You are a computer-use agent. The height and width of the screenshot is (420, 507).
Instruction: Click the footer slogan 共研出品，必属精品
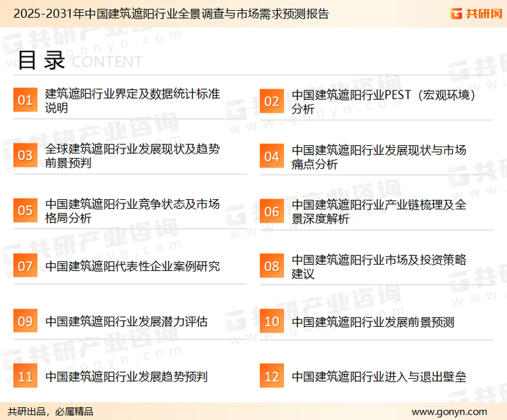[51, 412]
